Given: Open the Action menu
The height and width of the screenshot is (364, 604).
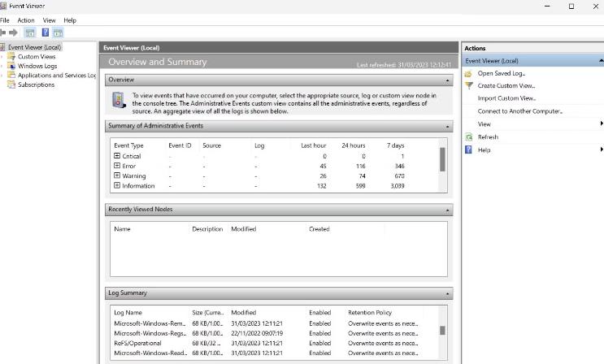Looking at the screenshot, I should 26,20.
